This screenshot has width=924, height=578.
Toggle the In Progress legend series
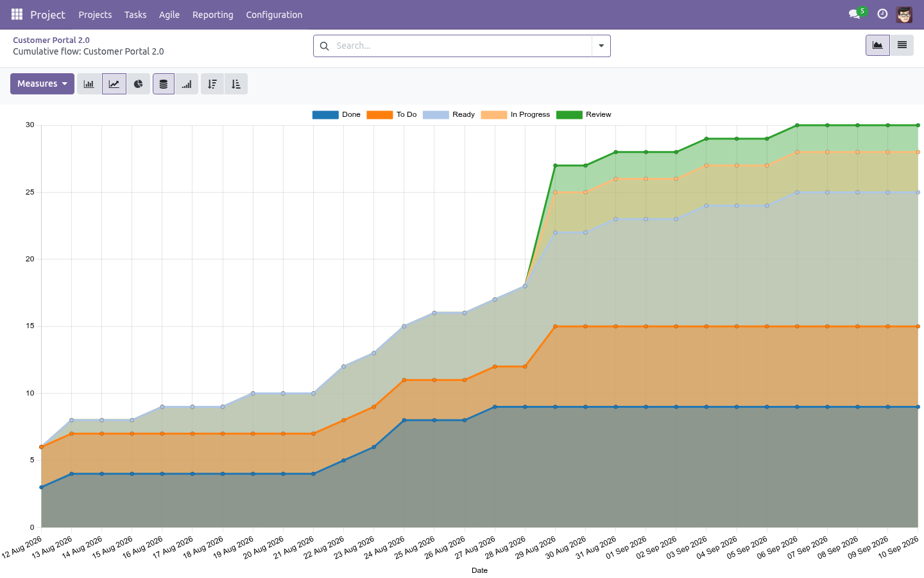pyautogui.click(x=515, y=115)
